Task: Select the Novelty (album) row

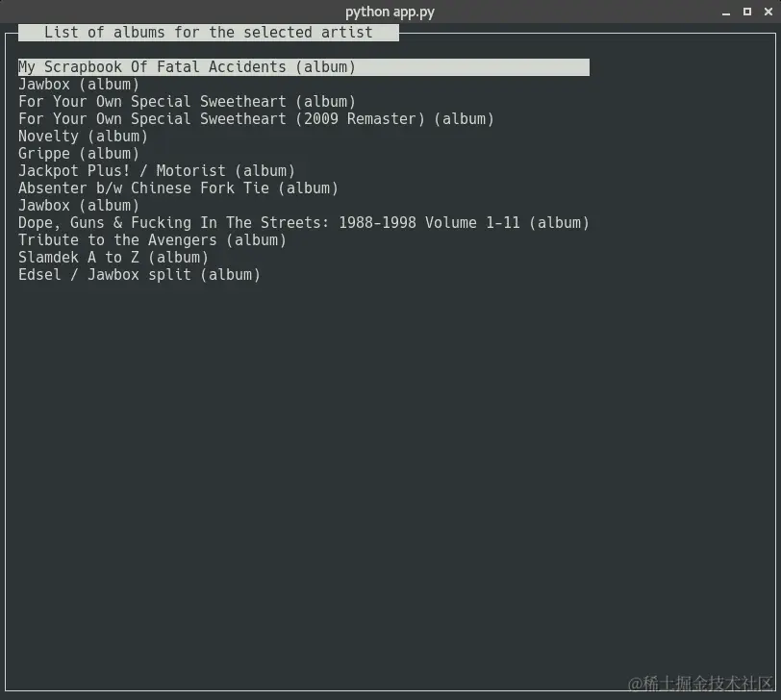Action: (83, 137)
